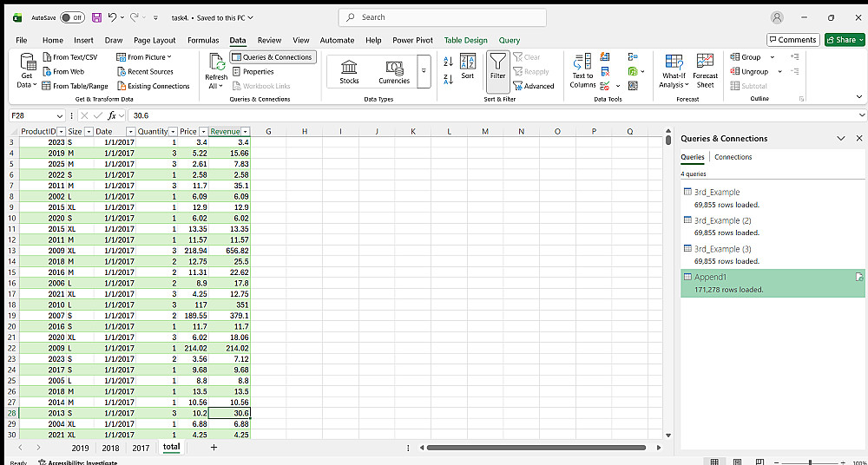Switch to Connections tab in pane
The width and height of the screenshot is (868, 465).
733,157
